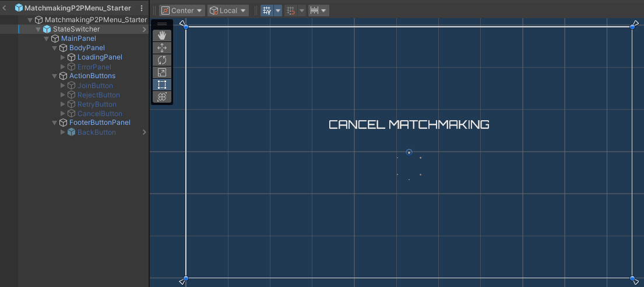Select the JoinButton object
644x287 pixels.
95,86
